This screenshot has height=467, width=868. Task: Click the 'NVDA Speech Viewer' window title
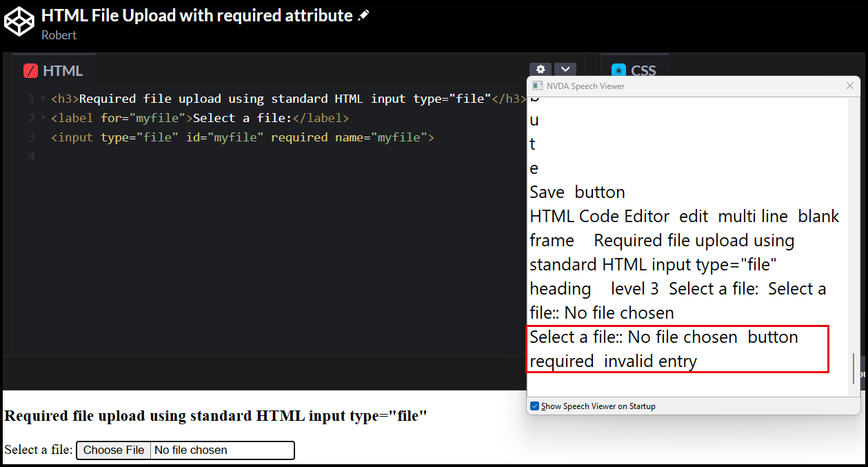click(x=586, y=86)
